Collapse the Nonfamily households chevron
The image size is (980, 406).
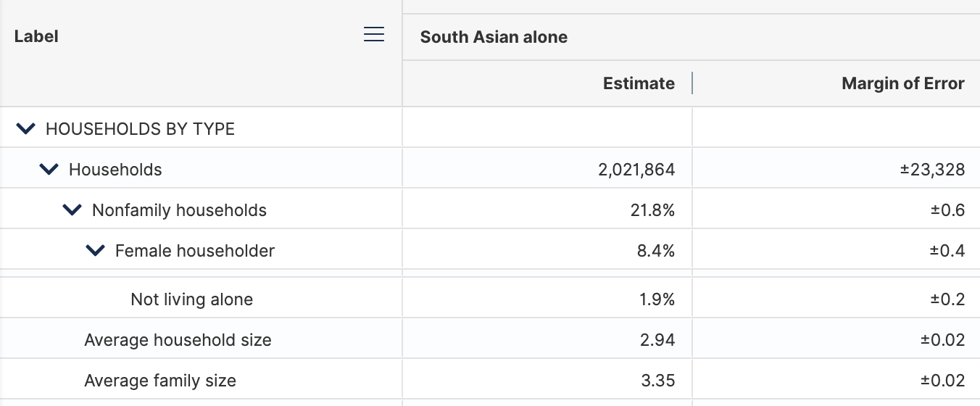pos(72,210)
